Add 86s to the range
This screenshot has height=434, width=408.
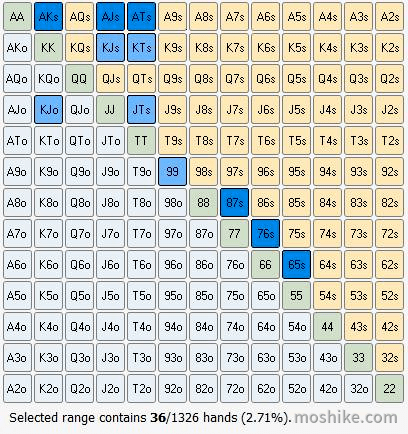(x=265, y=203)
